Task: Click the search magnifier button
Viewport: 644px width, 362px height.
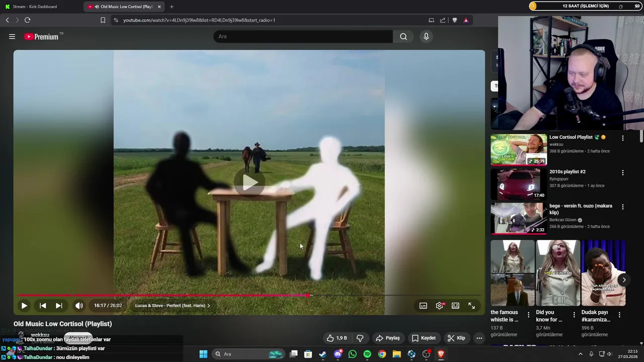Action: click(x=404, y=36)
